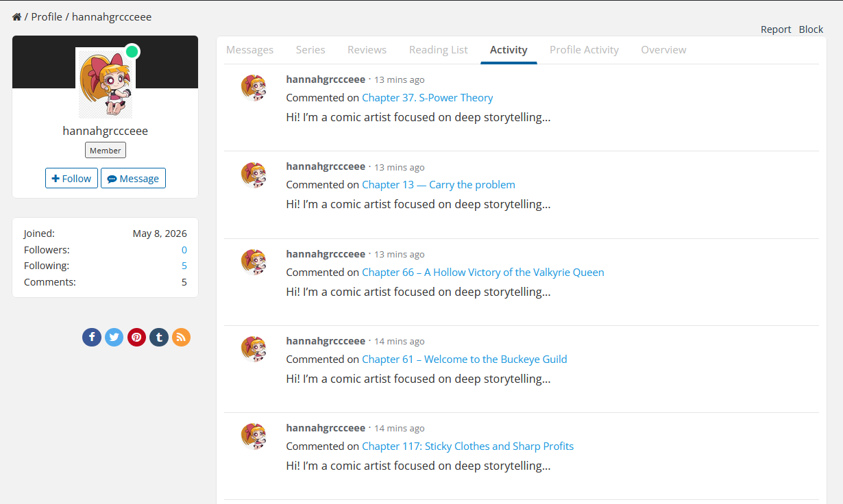
Task: Share profile on Facebook icon
Action: click(x=92, y=337)
